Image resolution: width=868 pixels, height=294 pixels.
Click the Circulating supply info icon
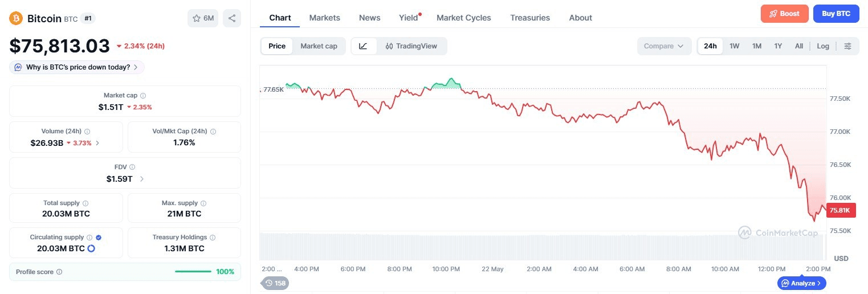pyautogui.click(x=89, y=237)
